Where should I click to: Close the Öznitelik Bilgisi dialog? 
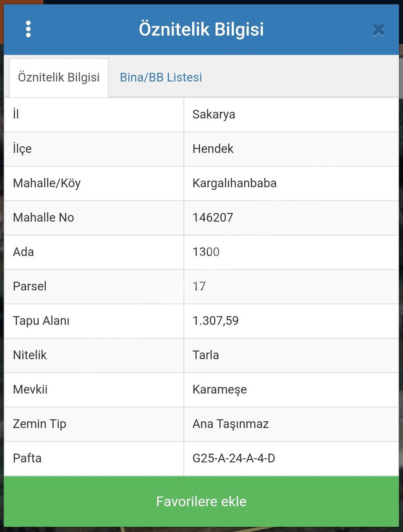tap(379, 30)
